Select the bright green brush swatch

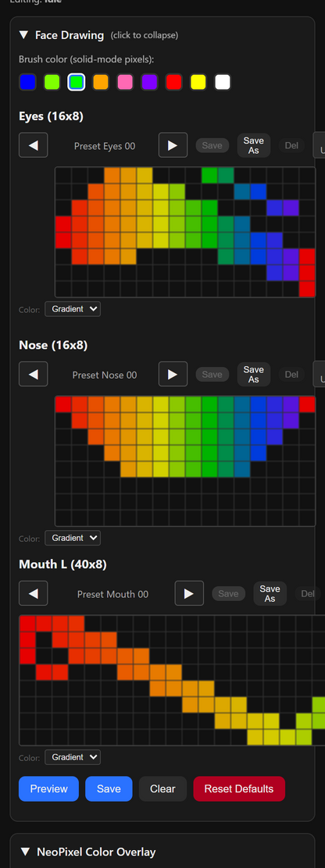[x=77, y=82]
